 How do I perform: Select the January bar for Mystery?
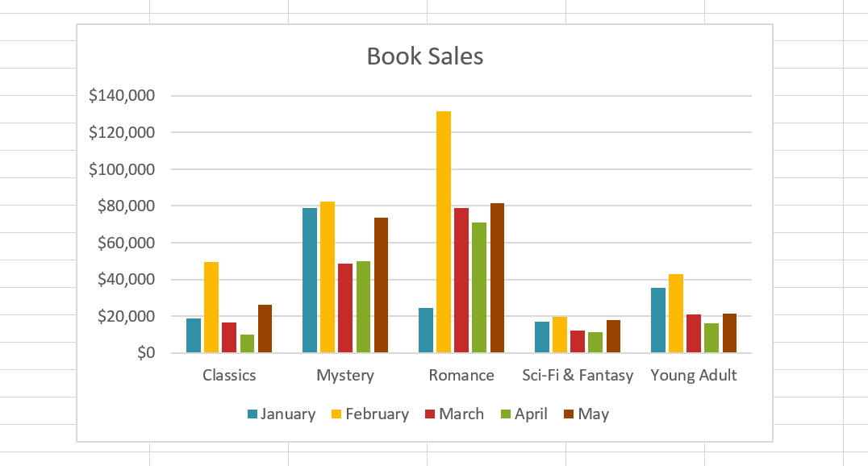coord(310,281)
